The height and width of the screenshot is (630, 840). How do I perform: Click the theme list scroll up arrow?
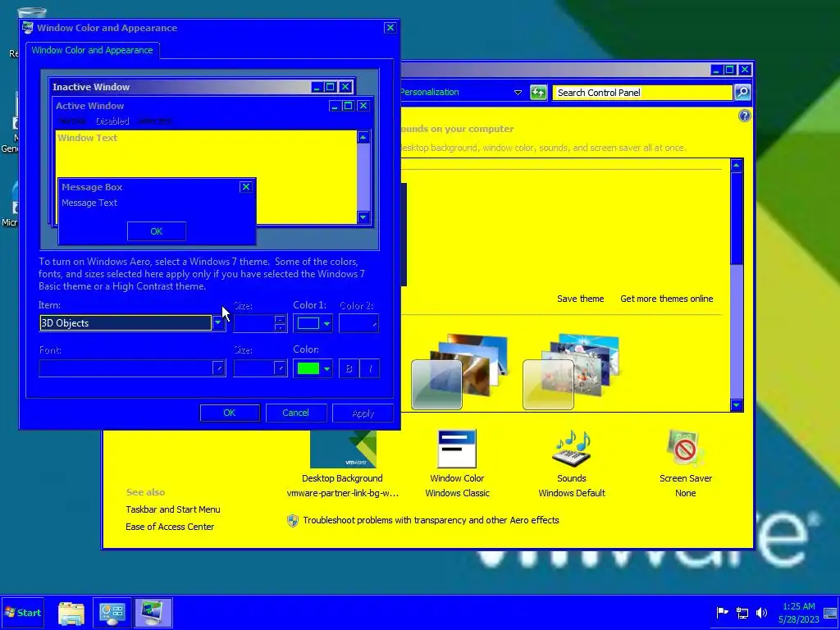(x=736, y=165)
